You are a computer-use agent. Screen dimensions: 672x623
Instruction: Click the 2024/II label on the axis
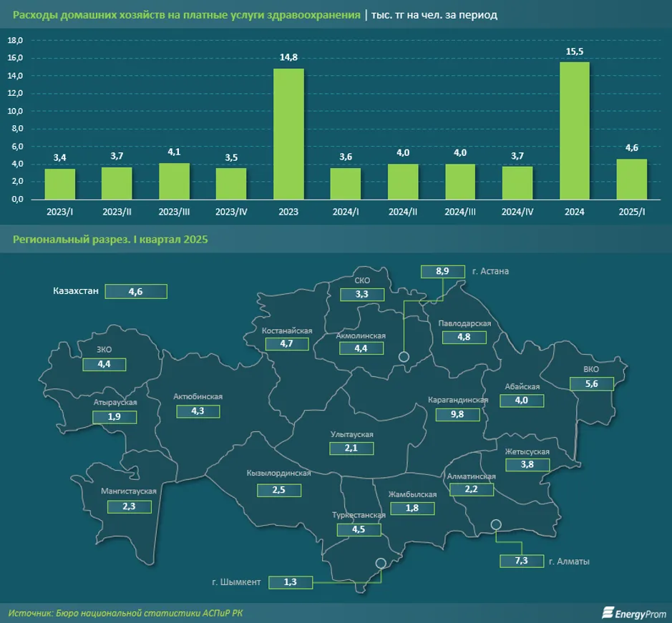coord(403,212)
